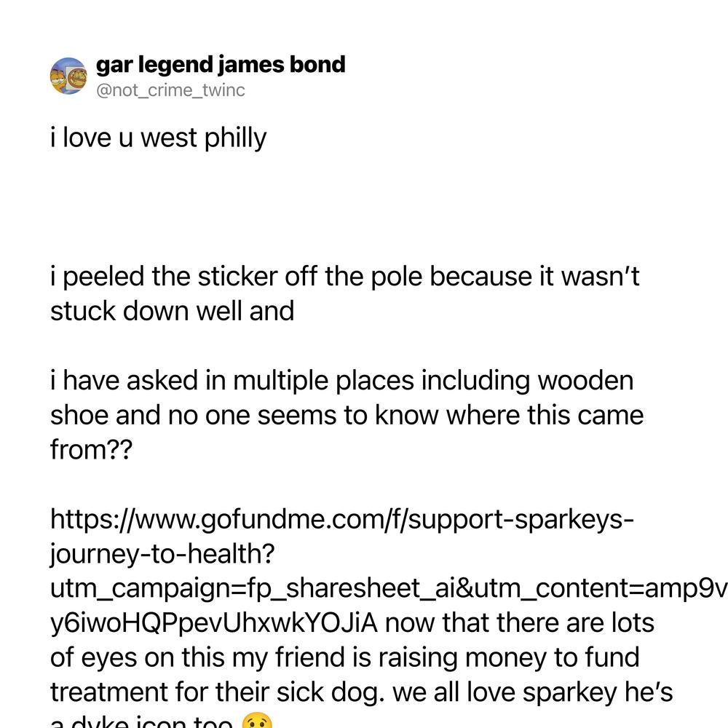
Task: Click the word from?? in the post
Action: [x=92, y=450]
